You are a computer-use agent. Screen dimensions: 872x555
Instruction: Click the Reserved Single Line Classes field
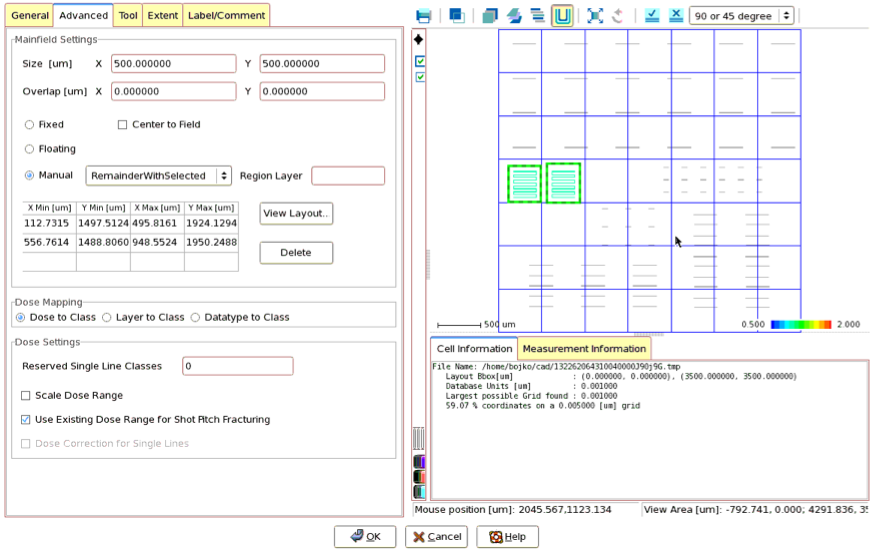click(237, 366)
